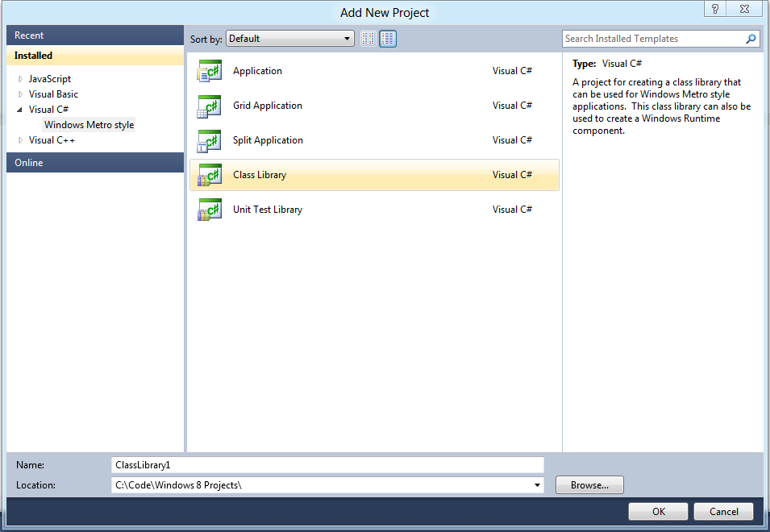This screenshot has height=532, width=770.
Task: Switch to small icons view
Action: 368,39
